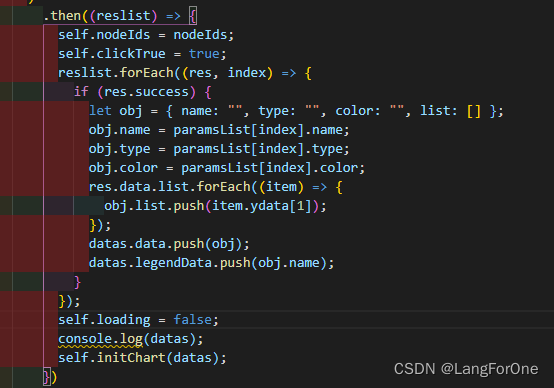Place cursor on self.nodeIds assignment line
Image resolution: width=554 pixels, height=388 pixels.
tap(146, 35)
